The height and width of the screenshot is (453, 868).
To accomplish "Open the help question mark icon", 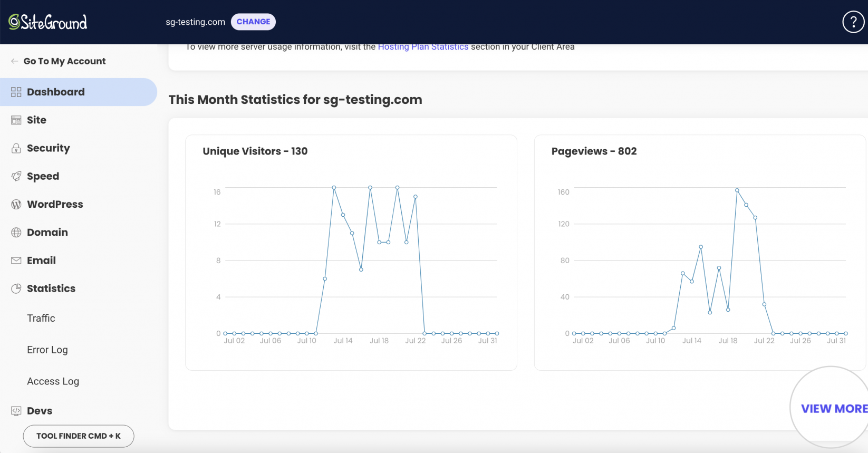I will point(853,22).
